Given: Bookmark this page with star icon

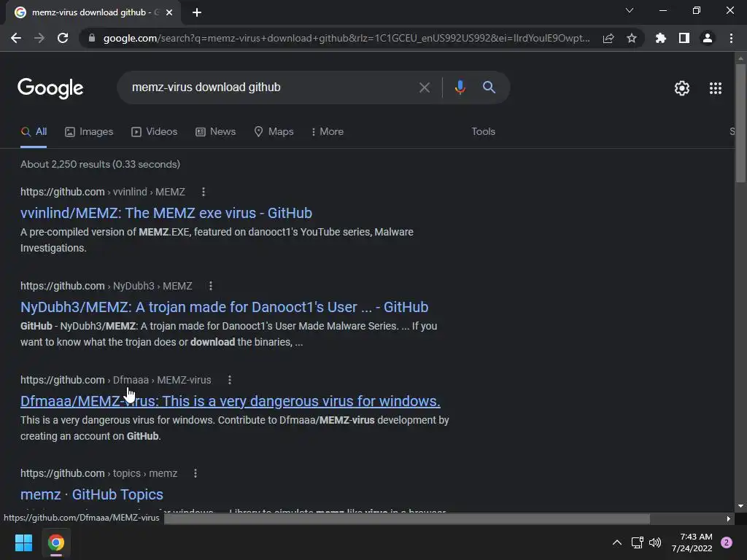Looking at the screenshot, I should point(632,38).
